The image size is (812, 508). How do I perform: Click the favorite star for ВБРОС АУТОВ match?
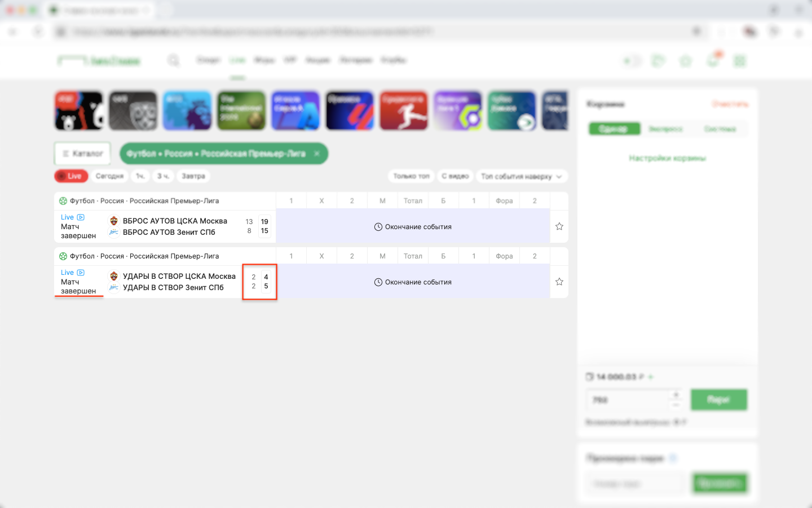559,226
